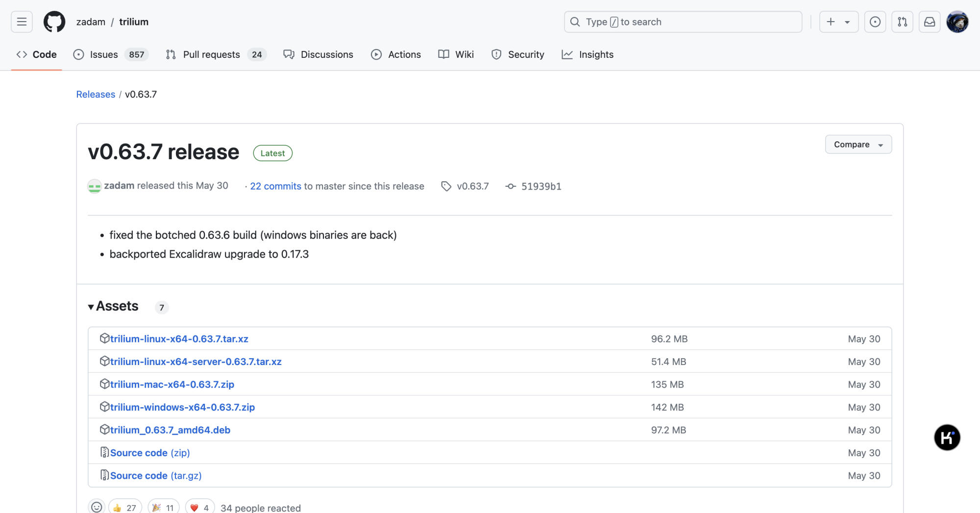Screen dimensions: 980x513
Task: Click package icon for linux-x64 tar.xz
Action: pyautogui.click(x=104, y=338)
